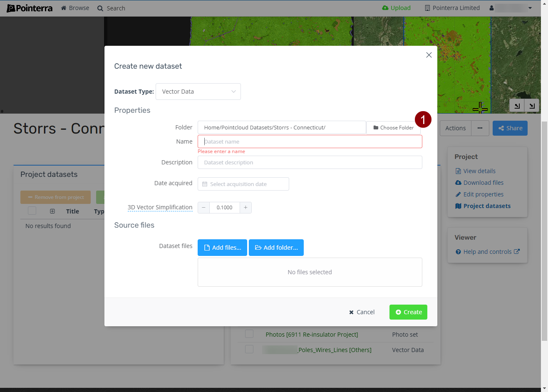Decrease 3D Vector Simplification with minus

pyautogui.click(x=203, y=208)
